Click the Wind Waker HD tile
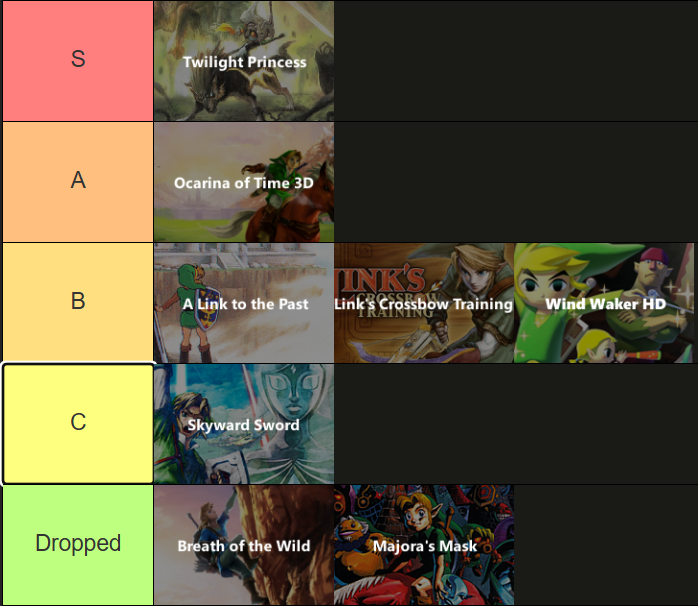698x606 pixels. click(x=604, y=303)
